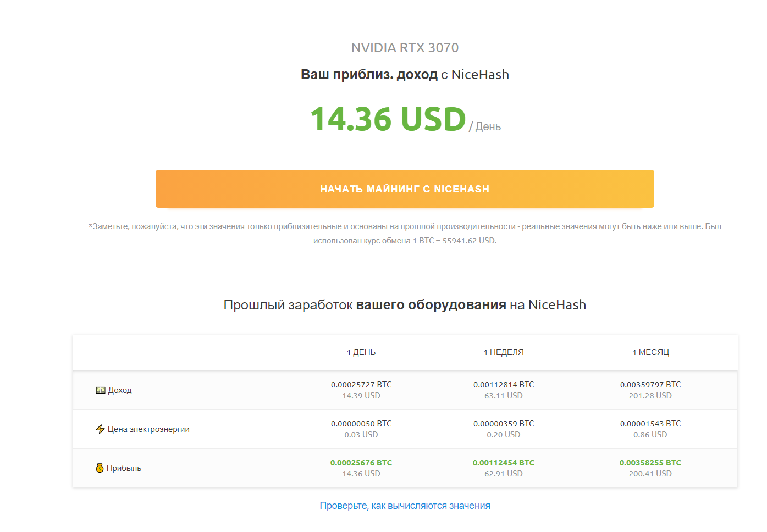Select the '1 МЕСЯЦ' column header

(x=650, y=352)
